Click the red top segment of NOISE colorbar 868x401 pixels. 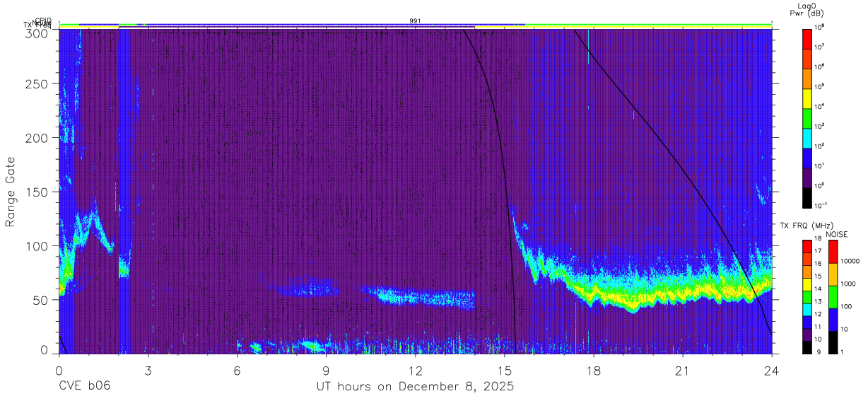833,252
